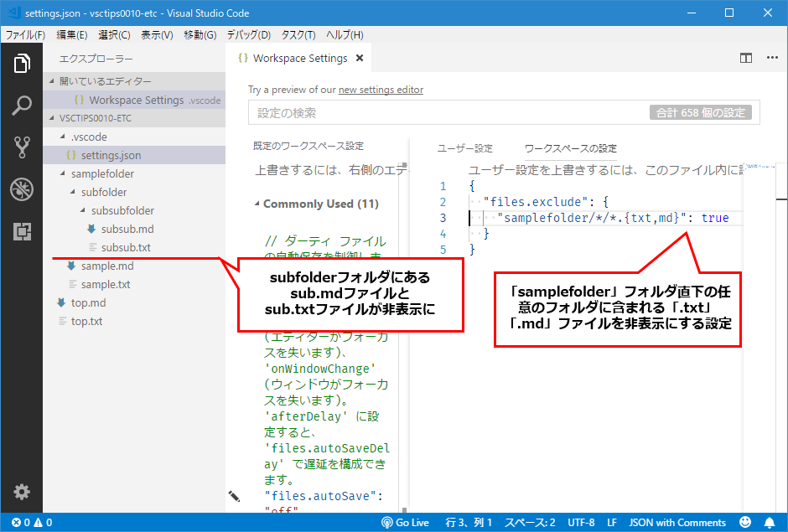Viewport: 788px width, 532px height.
Task: Open the 選択(C) menu
Action: click(x=114, y=34)
